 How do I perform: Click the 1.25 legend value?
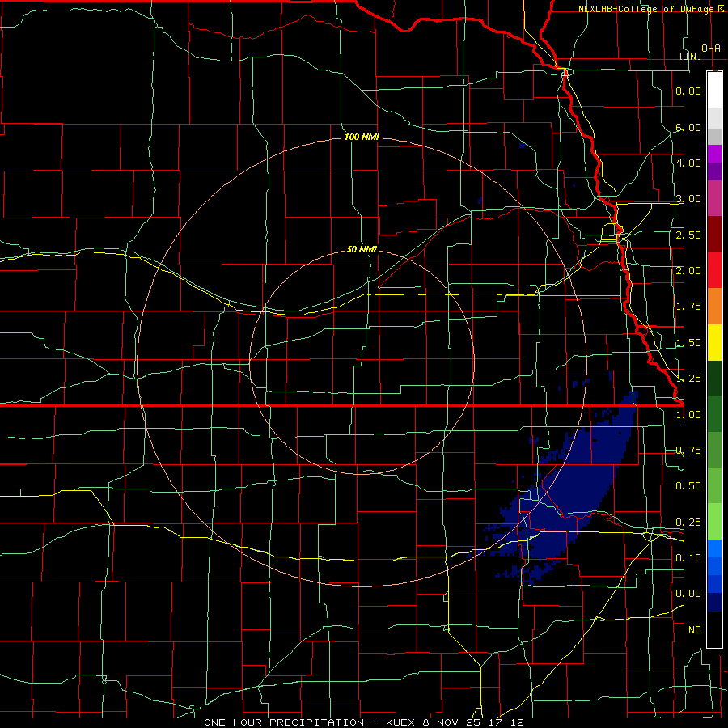click(688, 379)
